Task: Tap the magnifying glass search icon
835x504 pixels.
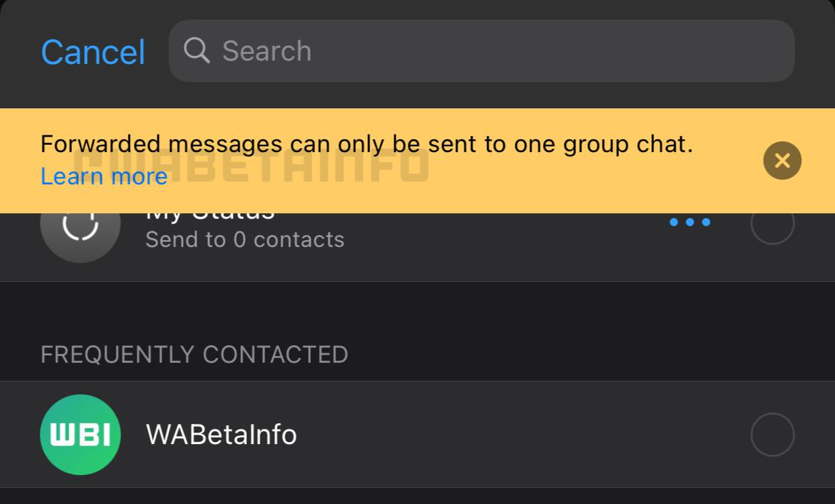Action: (x=196, y=50)
